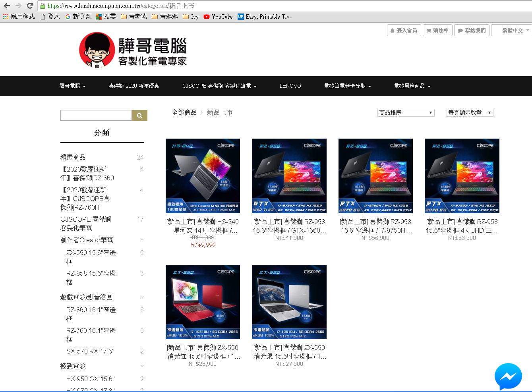Select 【2020歡慶迎新年】喜傑獅|RZ-360 category
The image size is (532, 392).
point(87,174)
